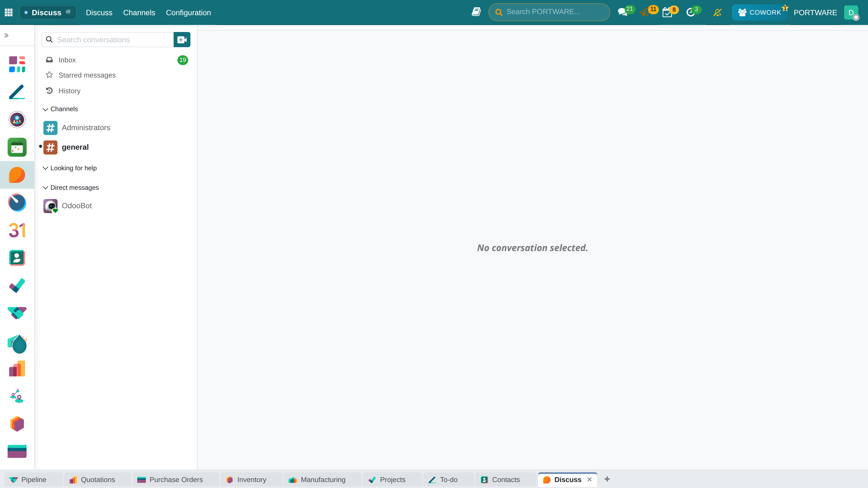Open the Channels top menu
868x488 pixels.
pyautogui.click(x=139, y=12)
